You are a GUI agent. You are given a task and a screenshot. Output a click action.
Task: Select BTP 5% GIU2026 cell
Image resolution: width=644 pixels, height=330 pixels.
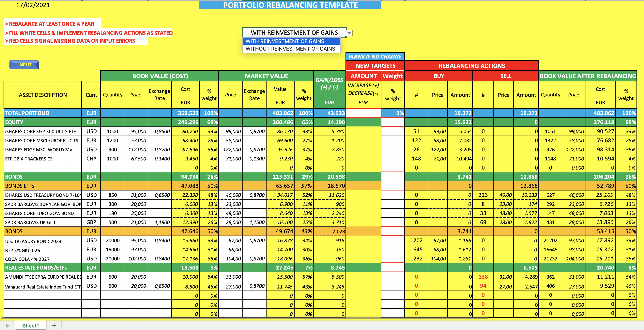click(x=43, y=250)
